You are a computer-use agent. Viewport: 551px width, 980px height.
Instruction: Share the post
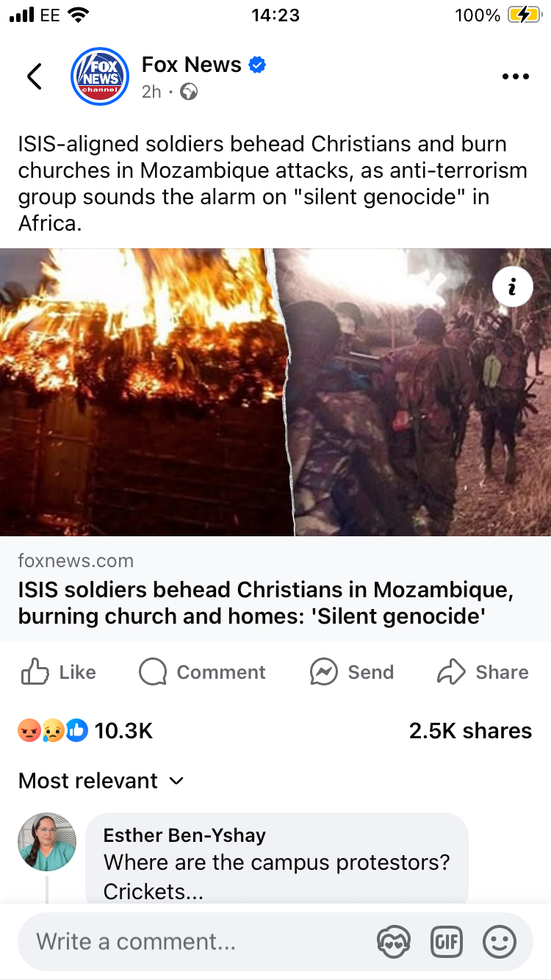(483, 671)
